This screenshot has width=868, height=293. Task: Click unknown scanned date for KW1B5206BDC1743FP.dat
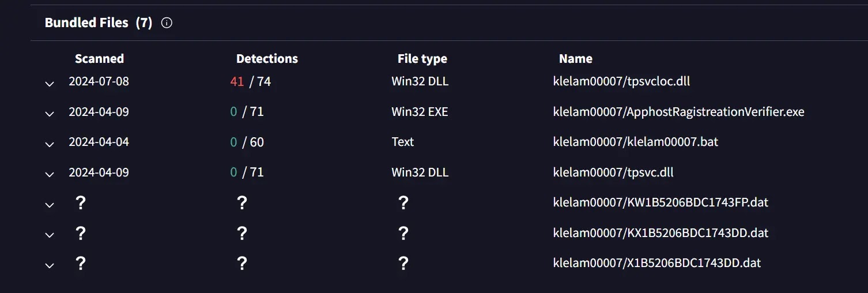tap(81, 202)
